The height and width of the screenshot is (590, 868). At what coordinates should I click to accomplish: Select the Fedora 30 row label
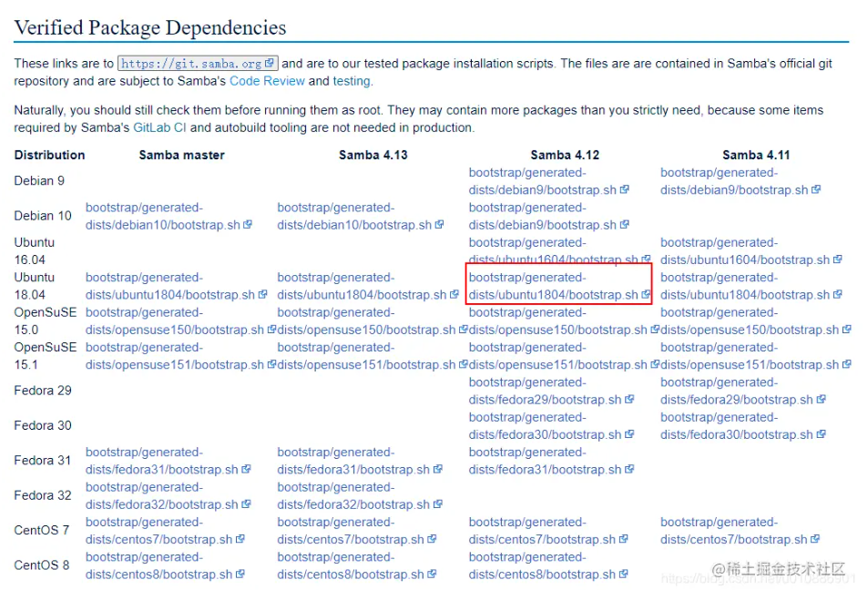pyautogui.click(x=43, y=425)
